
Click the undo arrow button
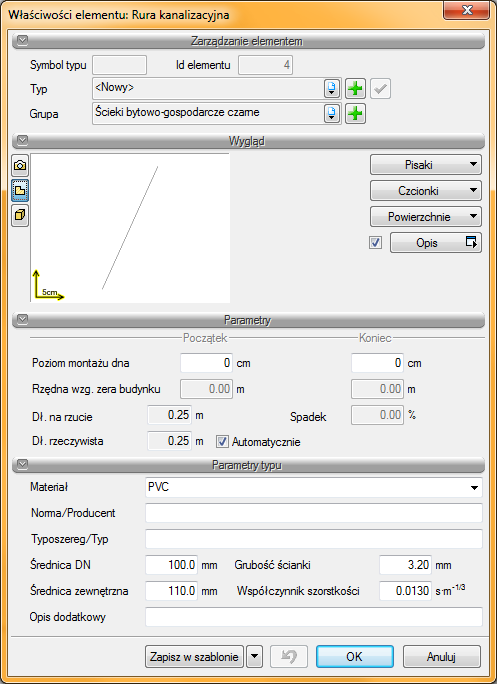[x=289, y=656]
